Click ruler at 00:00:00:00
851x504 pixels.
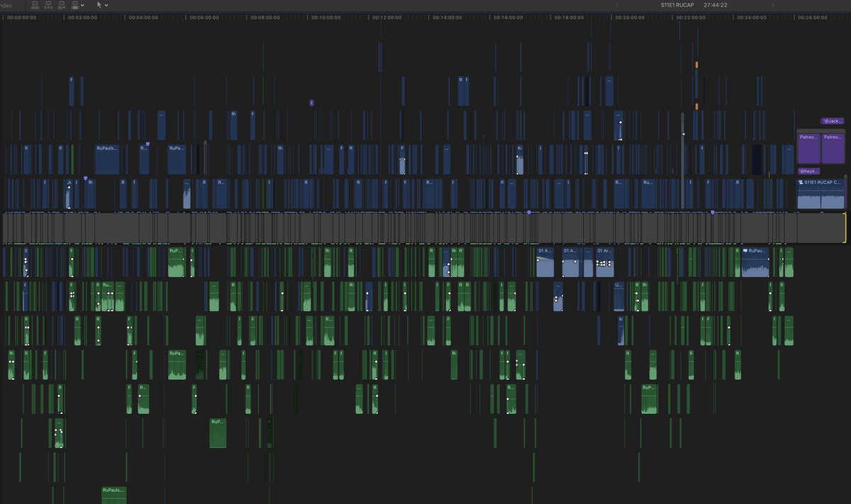tap(21, 17)
